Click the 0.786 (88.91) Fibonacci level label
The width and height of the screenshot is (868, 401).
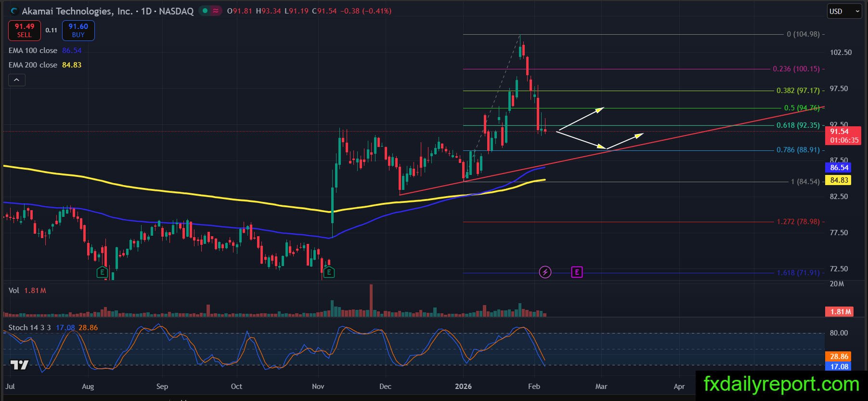(798, 150)
